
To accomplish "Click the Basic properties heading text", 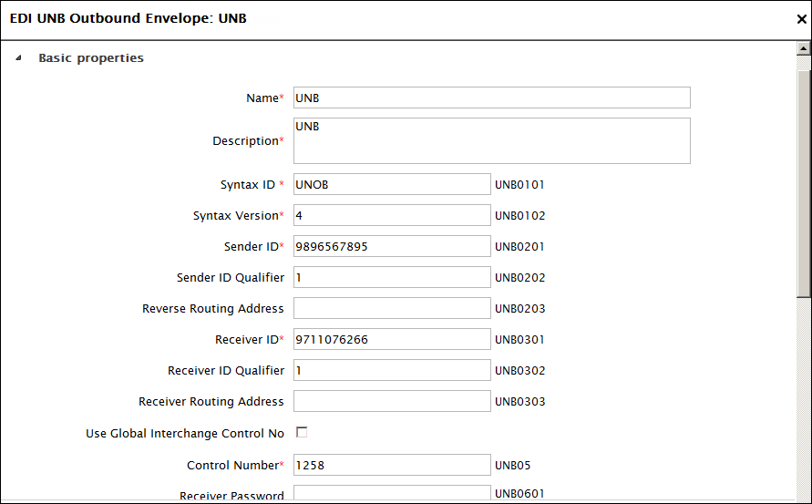I will point(90,58).
